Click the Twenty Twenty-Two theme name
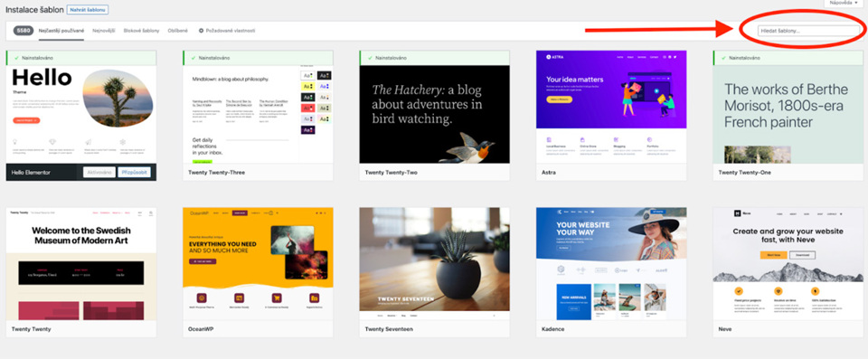The height and width of the screenshot is (359, 868). tap(392, 173)
